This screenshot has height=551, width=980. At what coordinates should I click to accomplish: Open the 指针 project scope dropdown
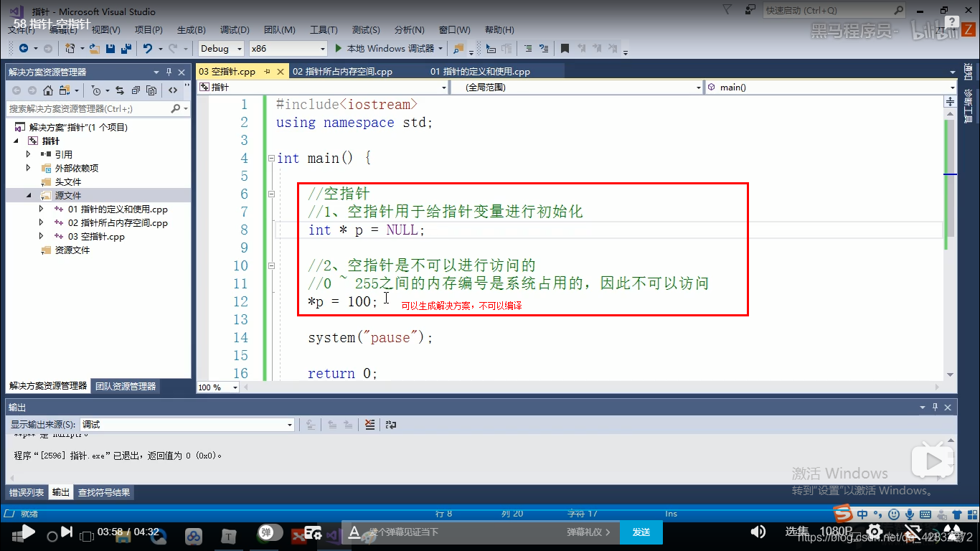[322, 87]
